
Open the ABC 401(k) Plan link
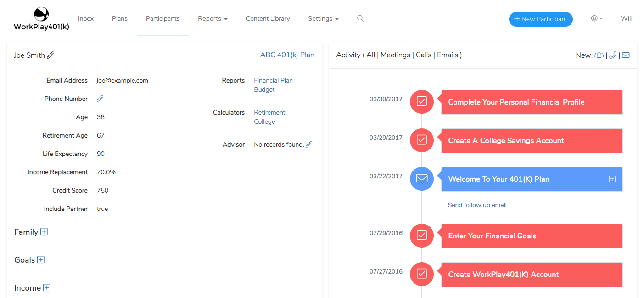click(x=287, y=55)
